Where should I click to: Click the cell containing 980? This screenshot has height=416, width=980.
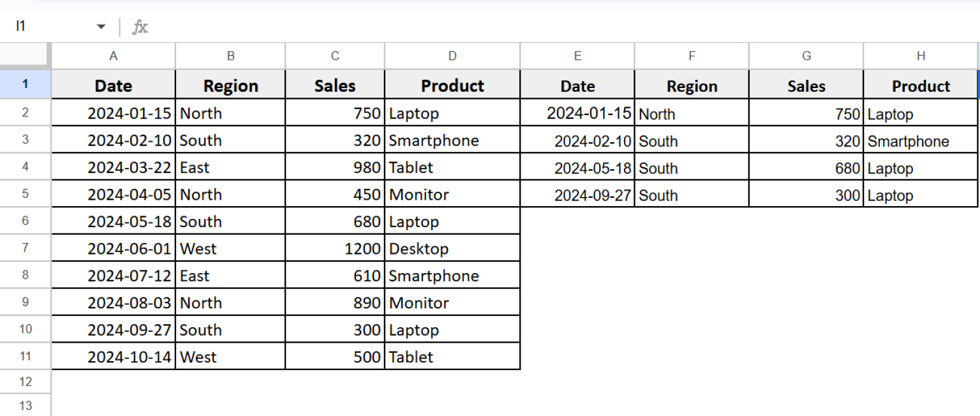[x=334, y=167]
